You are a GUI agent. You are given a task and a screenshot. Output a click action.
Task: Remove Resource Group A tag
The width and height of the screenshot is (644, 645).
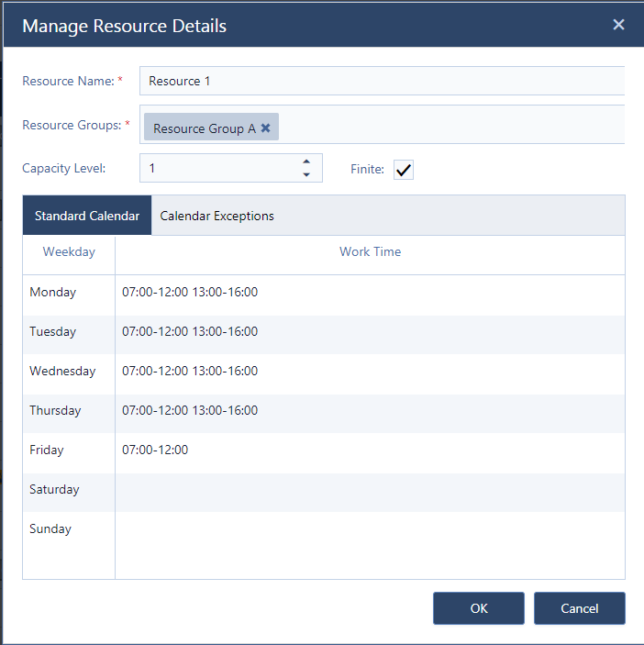coord(266,128)
